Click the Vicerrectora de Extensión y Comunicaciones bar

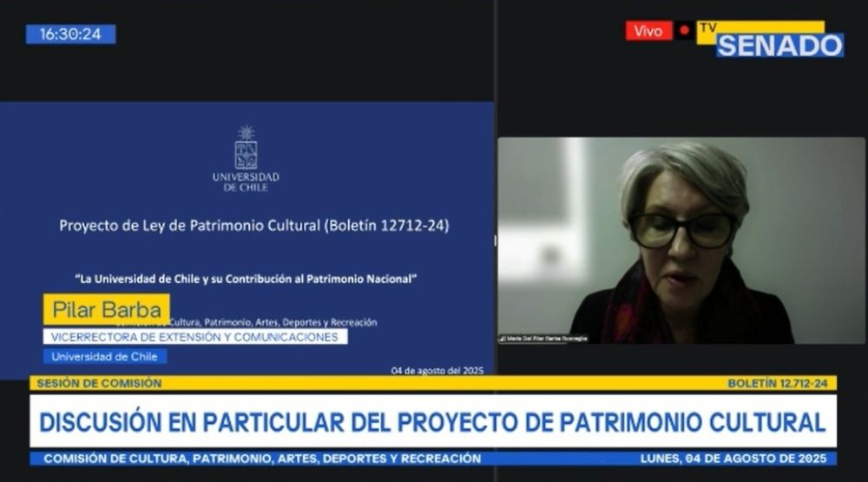tap(195, 337)
